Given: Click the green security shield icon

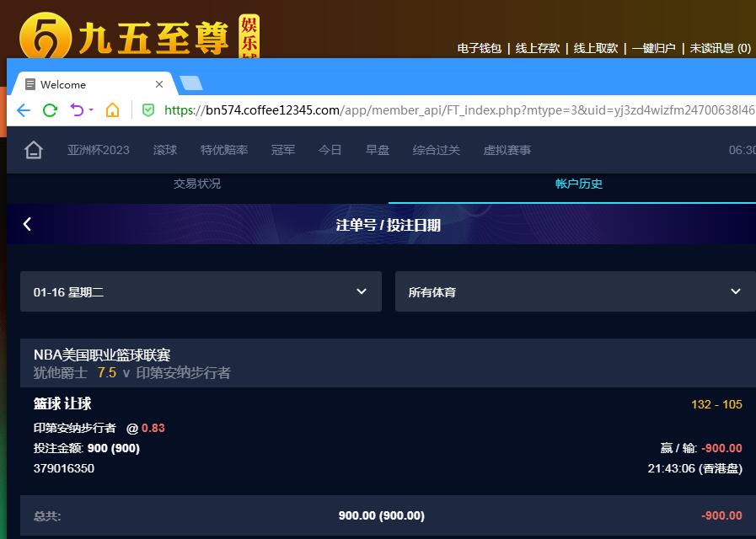Looking at the screenshot, I should tap(148, 110).
